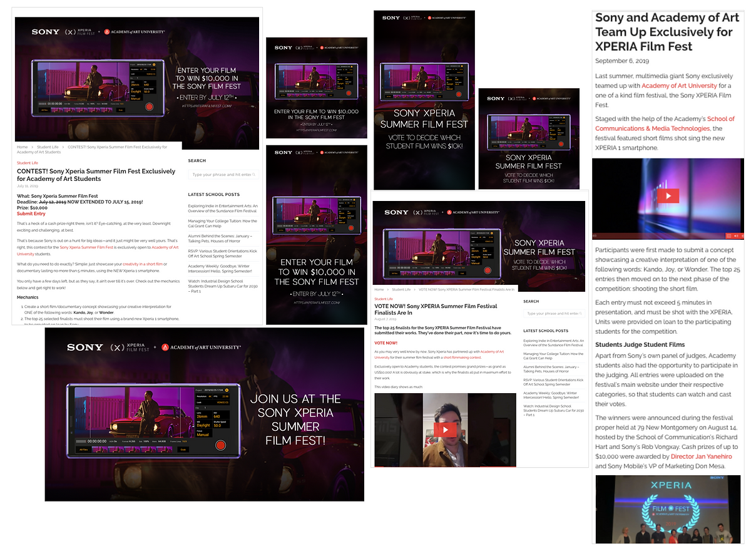Click the 'VOTE NOW! Sony XPERIA Summer Film Festival' article title
This screenshot has width=756, height=551.
436,309
